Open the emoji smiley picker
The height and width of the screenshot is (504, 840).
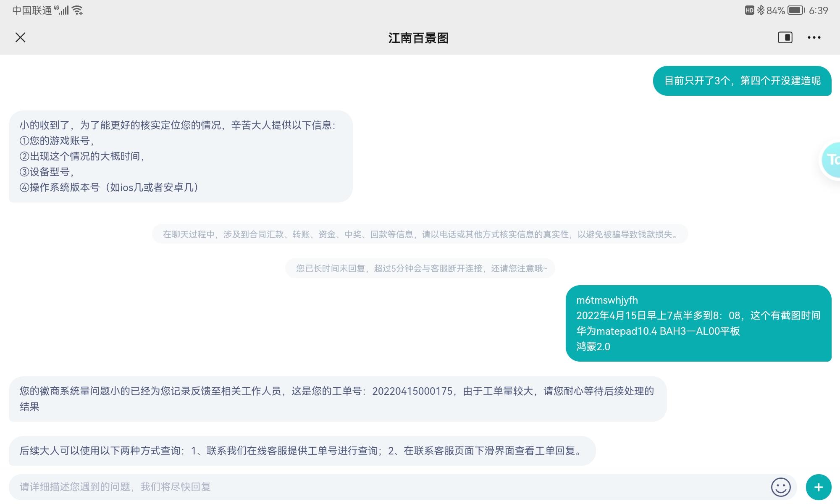pyautogui.click(x=781, y=487)
